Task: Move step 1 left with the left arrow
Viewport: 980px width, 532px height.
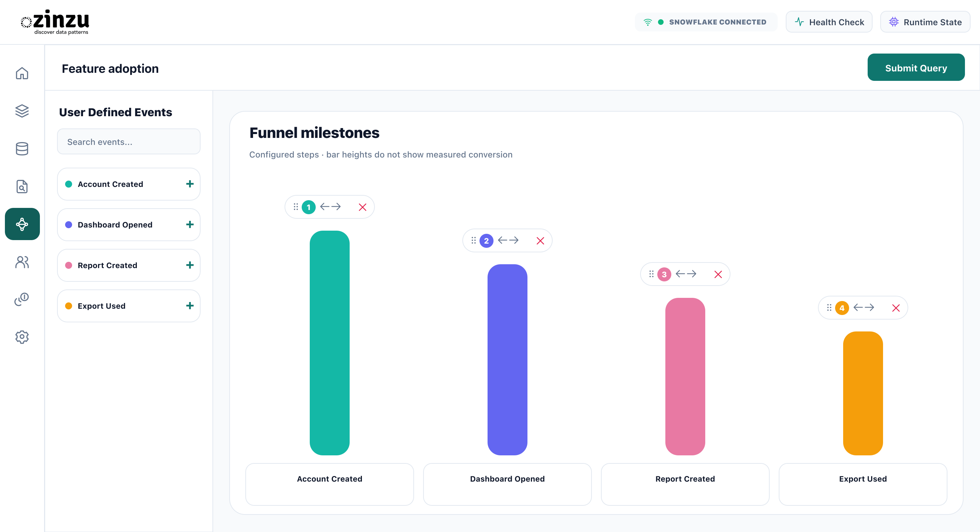Action: [x=325, y=206]
